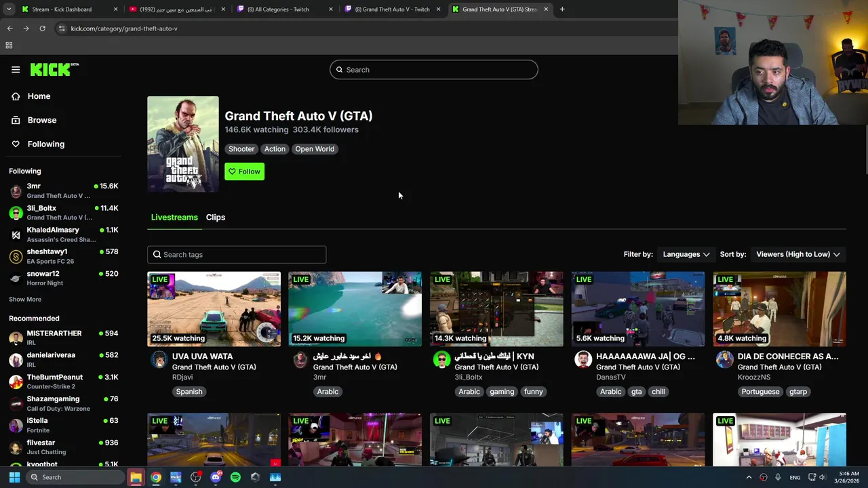Open the UVA UVA WATA stream thumbnail

click(214, 309)
